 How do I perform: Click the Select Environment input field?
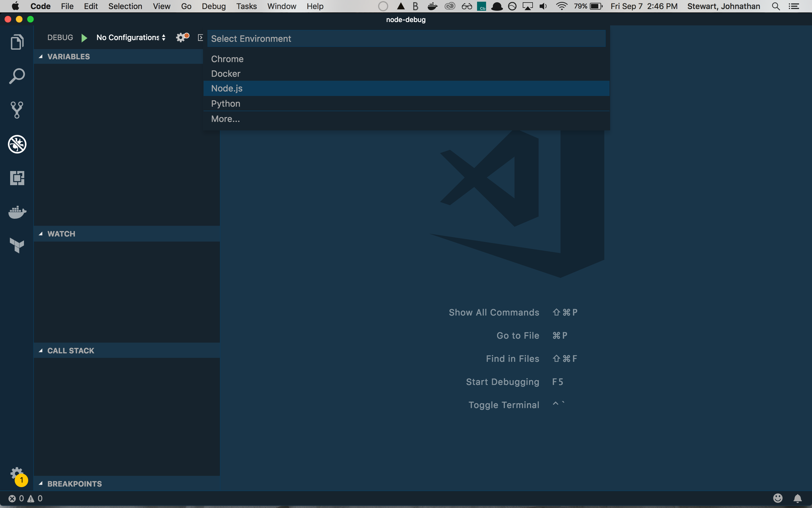pos(406,39)
